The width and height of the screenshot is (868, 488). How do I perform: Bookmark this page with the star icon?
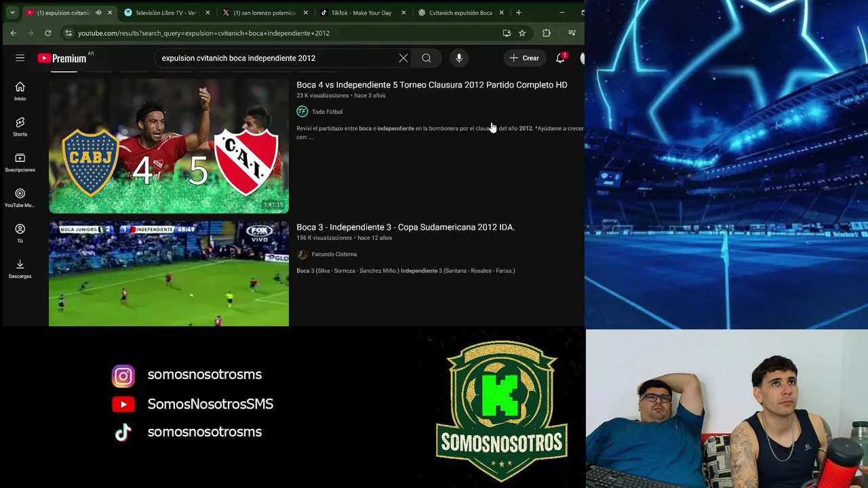click(522, 33)
